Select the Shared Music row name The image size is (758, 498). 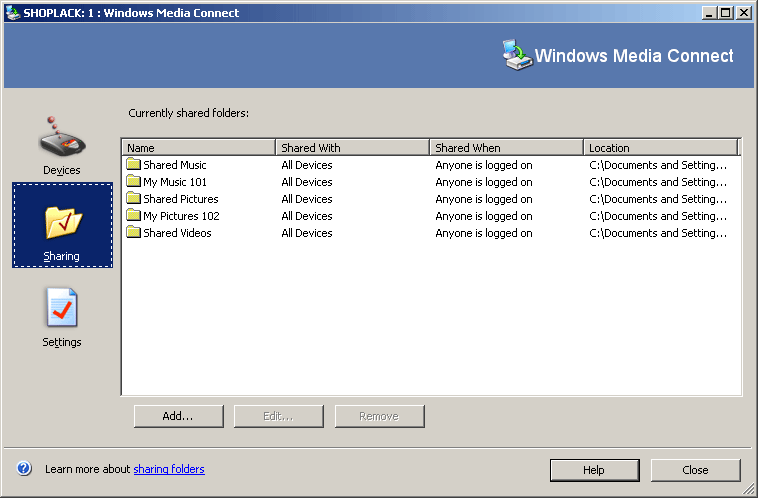click(175, 165)
